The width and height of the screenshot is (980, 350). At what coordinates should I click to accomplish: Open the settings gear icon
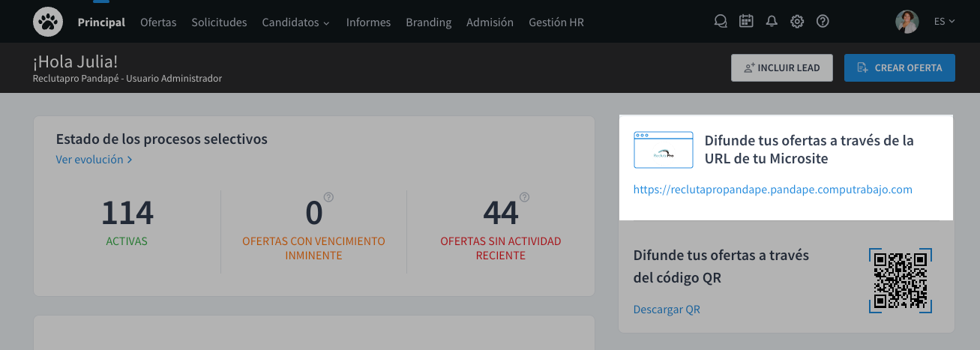[797, 22]
